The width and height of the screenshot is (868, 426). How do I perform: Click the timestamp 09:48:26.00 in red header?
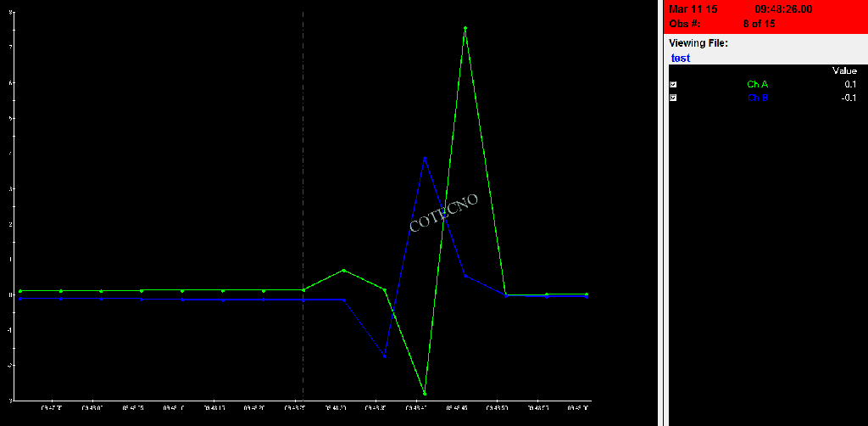[783, 9]
